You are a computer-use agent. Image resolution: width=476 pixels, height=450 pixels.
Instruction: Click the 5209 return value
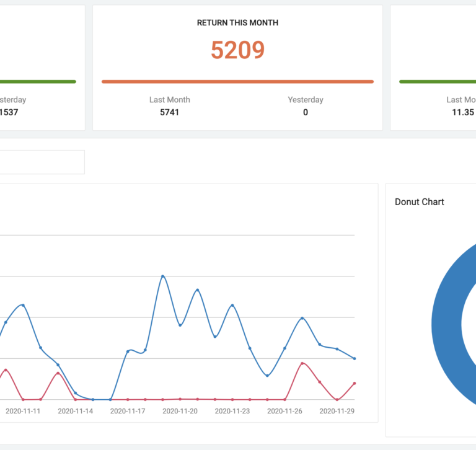(x=237, y=50)
